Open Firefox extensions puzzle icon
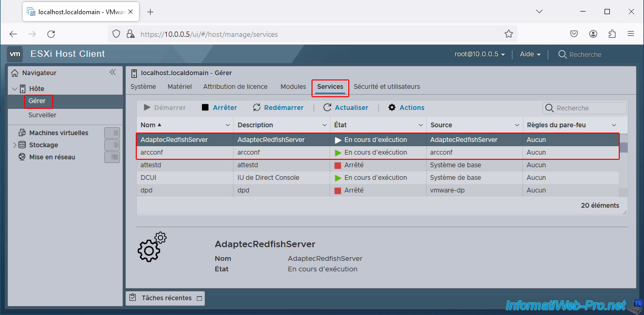 (x=612, y=34)
